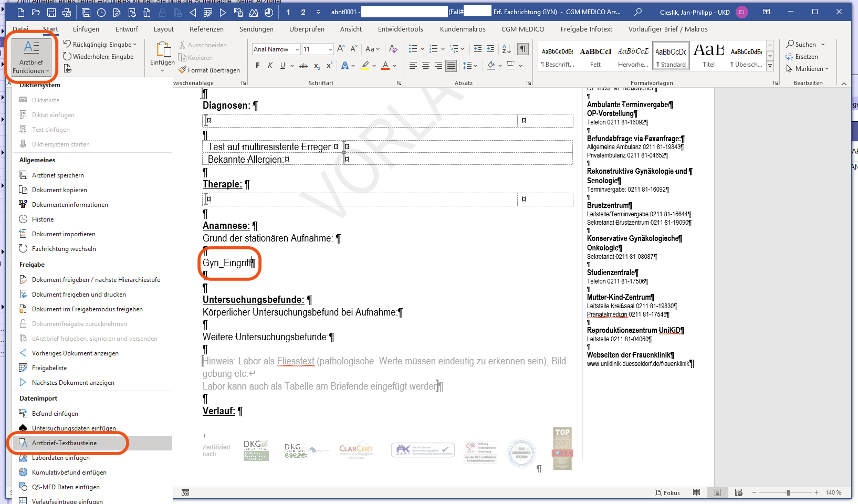
Task: Expand the Markieren dropdown
Action: pyautogui.click(x=808, y=69)
